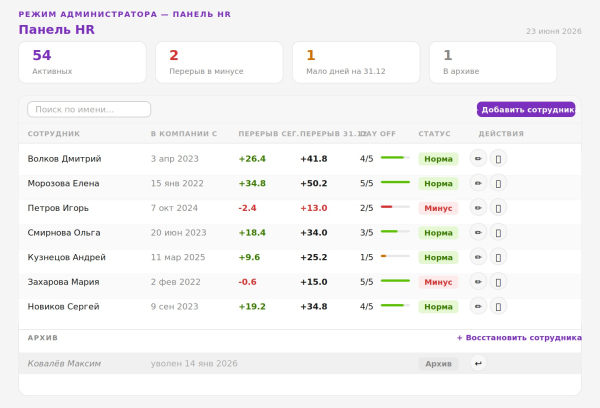Select the Мало дней на 31.12 card
The image size is (600, 408).
[x=356, y=62]
